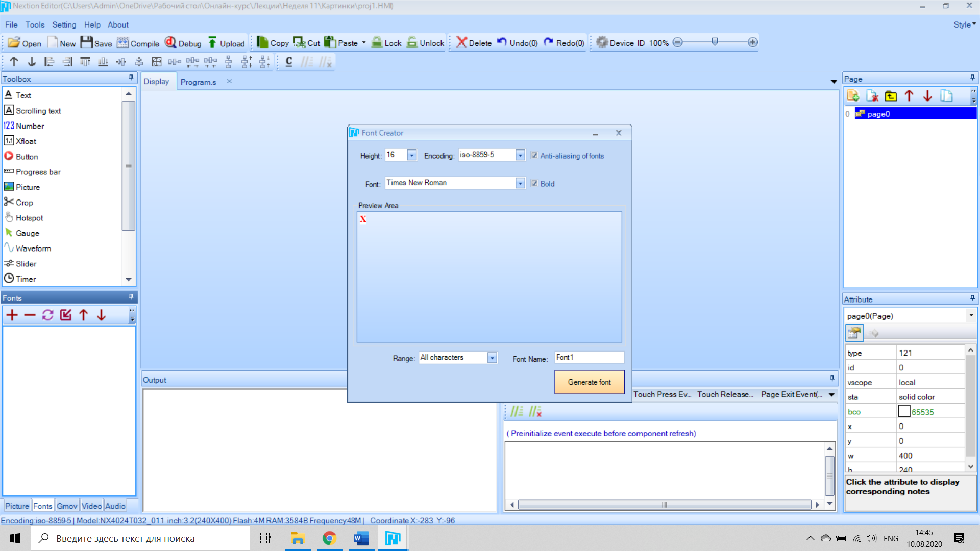
Task: Open the Height dropdown
Action: (411, 155)
